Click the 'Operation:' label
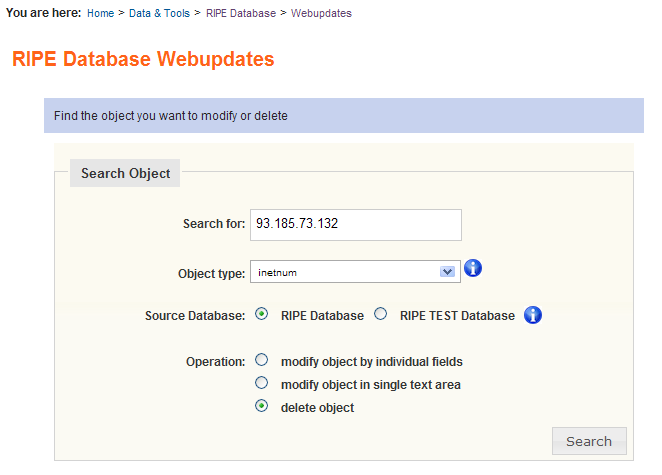Viewport: 662px width, 475px height. (215, 362)
